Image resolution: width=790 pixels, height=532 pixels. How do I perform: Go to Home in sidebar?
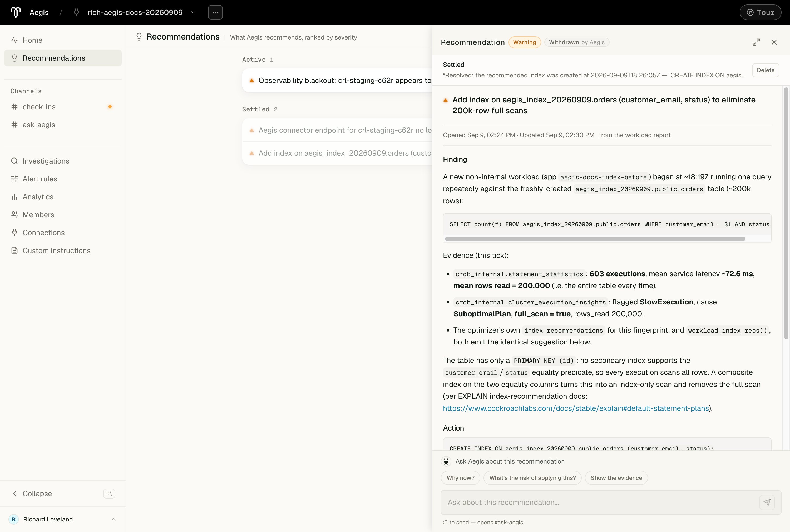pos(63,40)
